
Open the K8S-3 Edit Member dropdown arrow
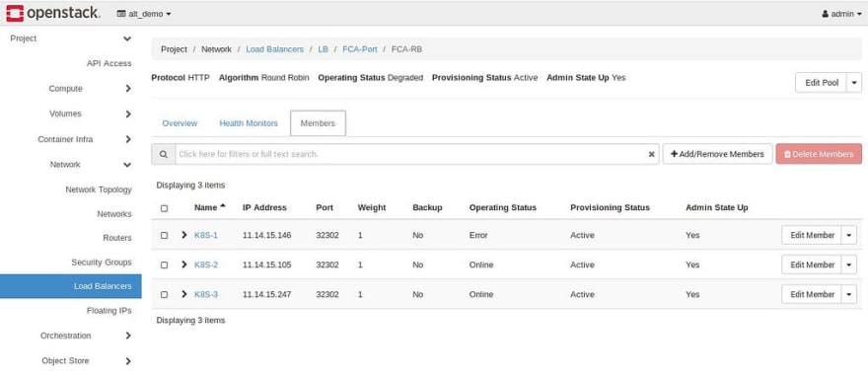click(849, 294)
